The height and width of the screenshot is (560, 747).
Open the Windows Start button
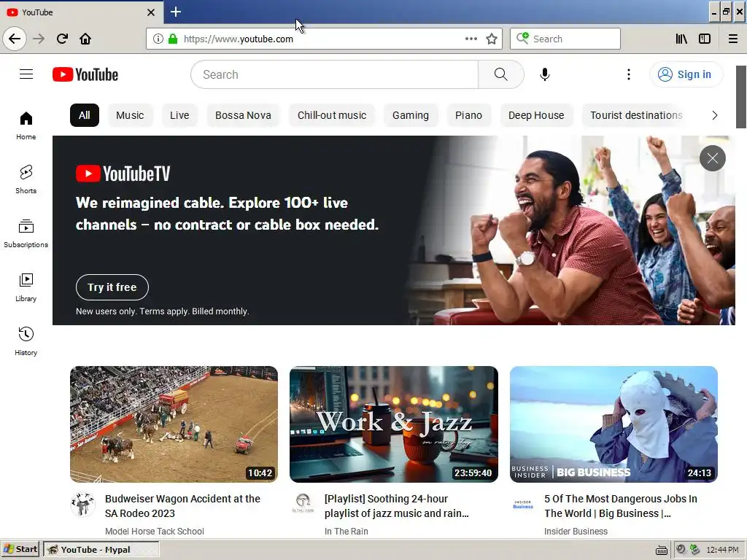20,550
